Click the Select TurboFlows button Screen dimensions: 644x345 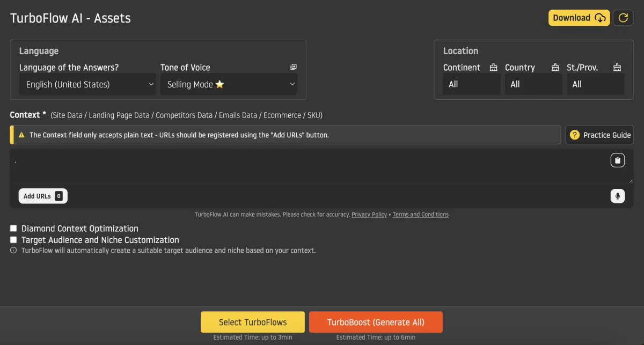(253, 322)
